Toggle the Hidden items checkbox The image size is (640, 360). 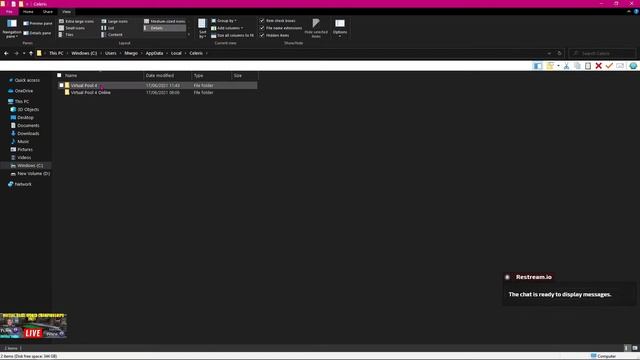click(x=262, y=35)
